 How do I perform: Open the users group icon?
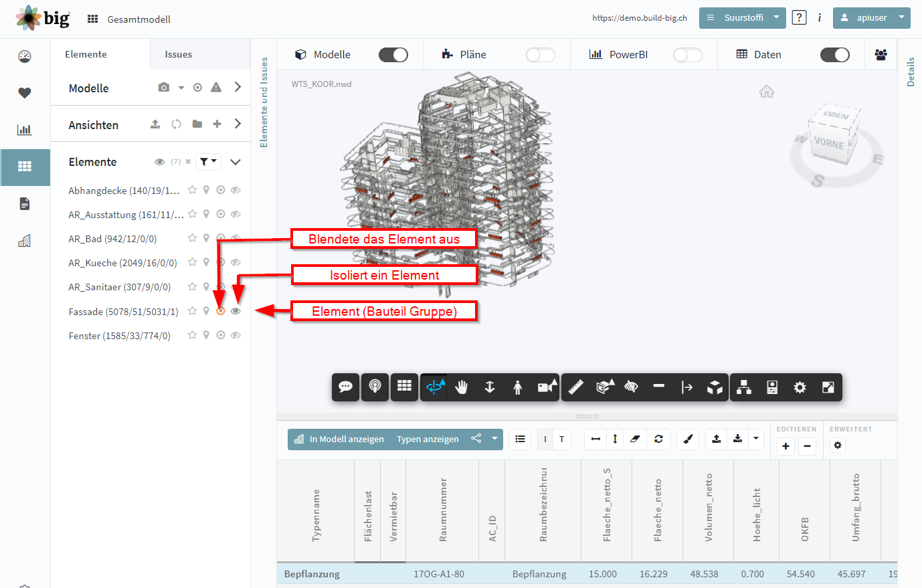(881, 55)
